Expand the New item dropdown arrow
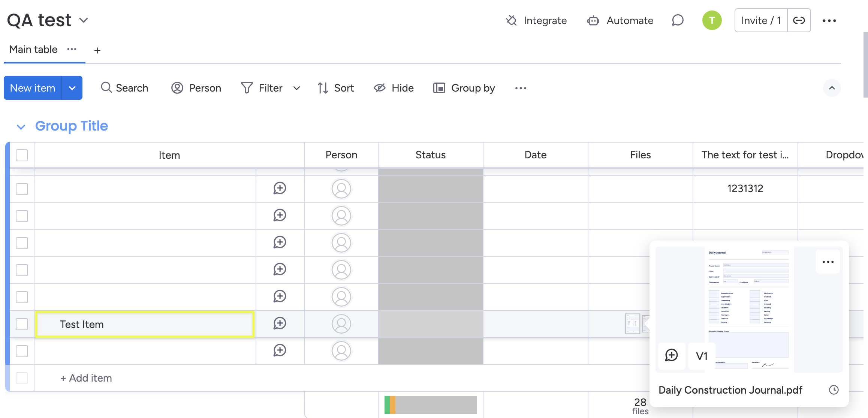The image size is (868, 418). coord(72,88)
